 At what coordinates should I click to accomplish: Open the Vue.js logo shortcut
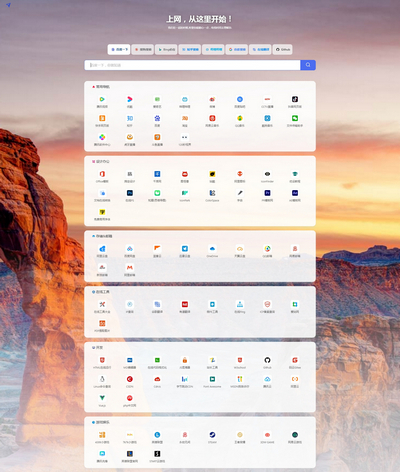[x=102, y=398]
